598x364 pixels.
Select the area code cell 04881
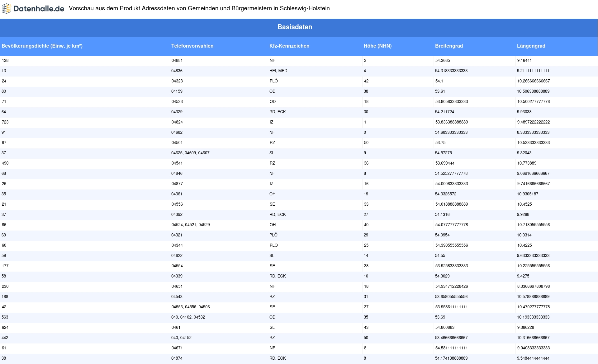click(x=177, y=61)
